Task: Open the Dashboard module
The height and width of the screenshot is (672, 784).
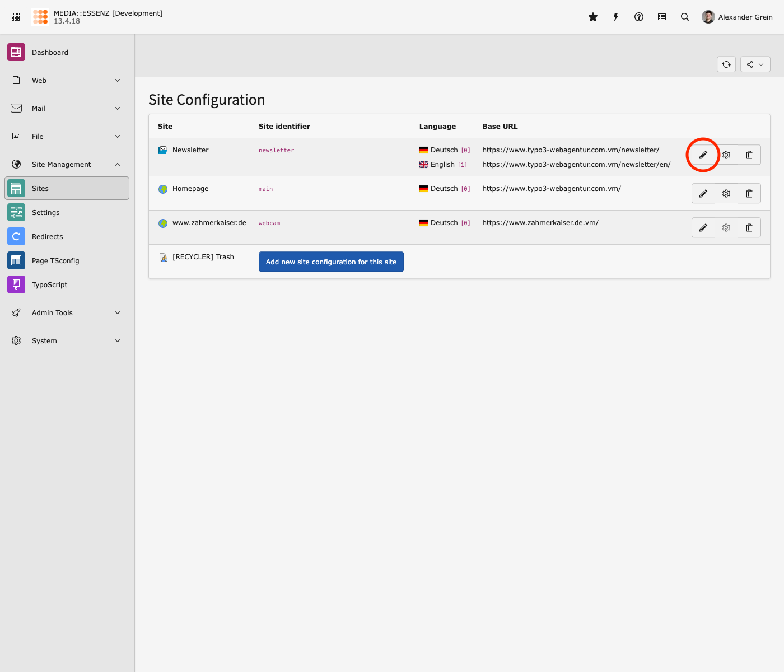Action: click(50, 53)
